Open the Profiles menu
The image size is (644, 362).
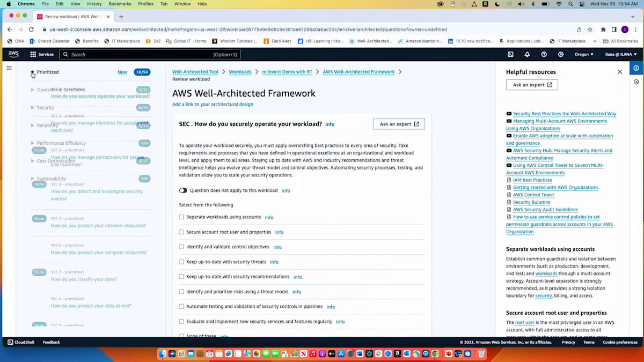(145, 4)
